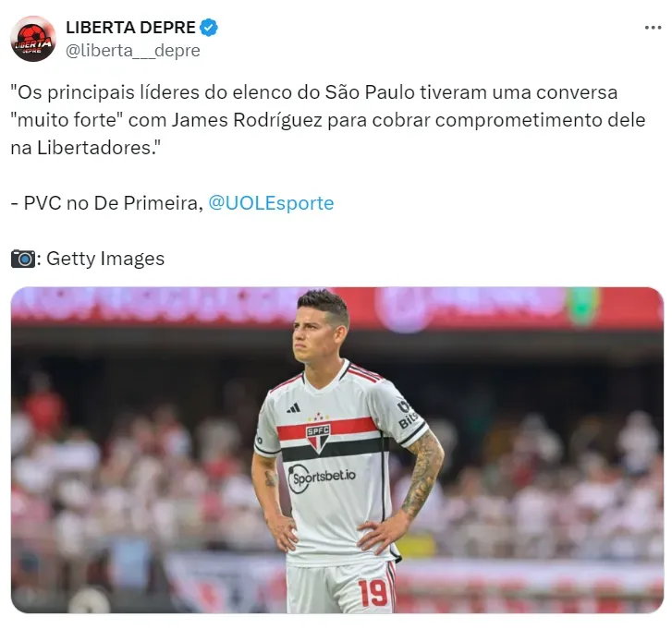
Task: Click the blue verified badge
Action: tap(209, 28)
